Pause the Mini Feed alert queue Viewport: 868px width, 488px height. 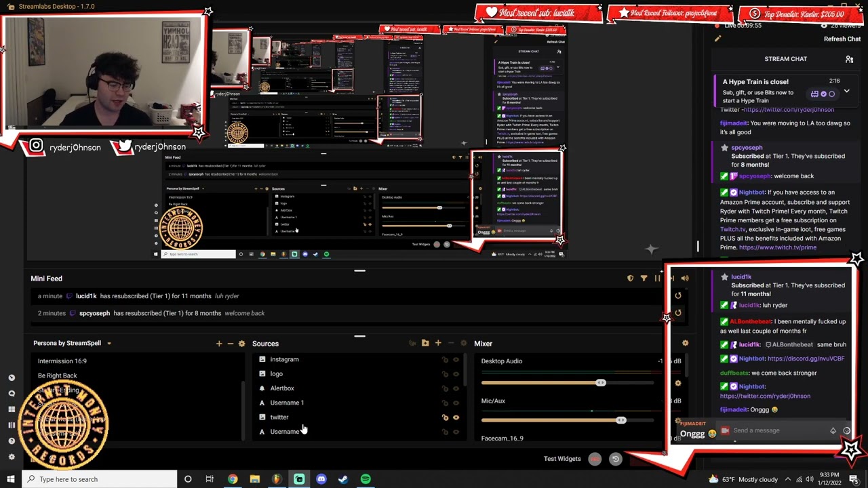657,279
